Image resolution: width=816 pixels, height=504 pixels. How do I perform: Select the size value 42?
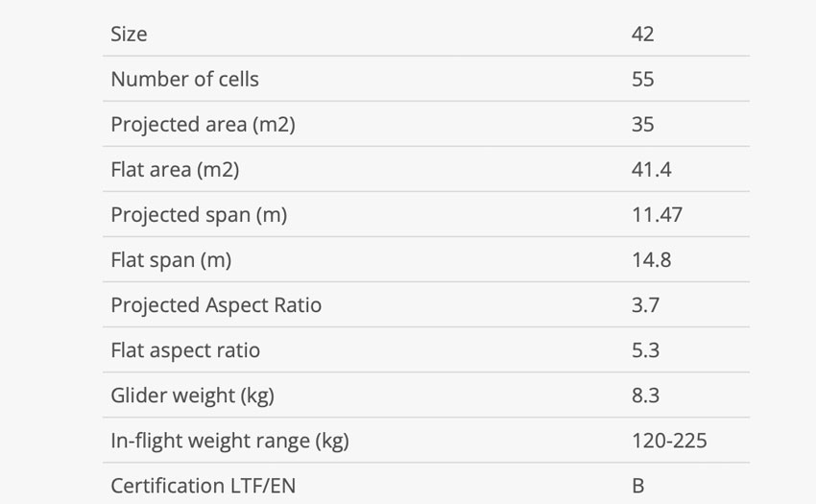click(x=642, y=35)
